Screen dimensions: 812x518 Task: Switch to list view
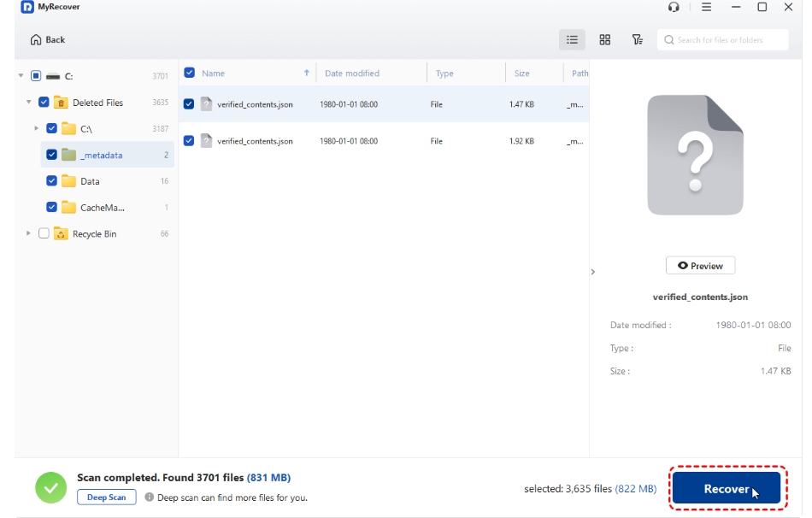[572, 40]
